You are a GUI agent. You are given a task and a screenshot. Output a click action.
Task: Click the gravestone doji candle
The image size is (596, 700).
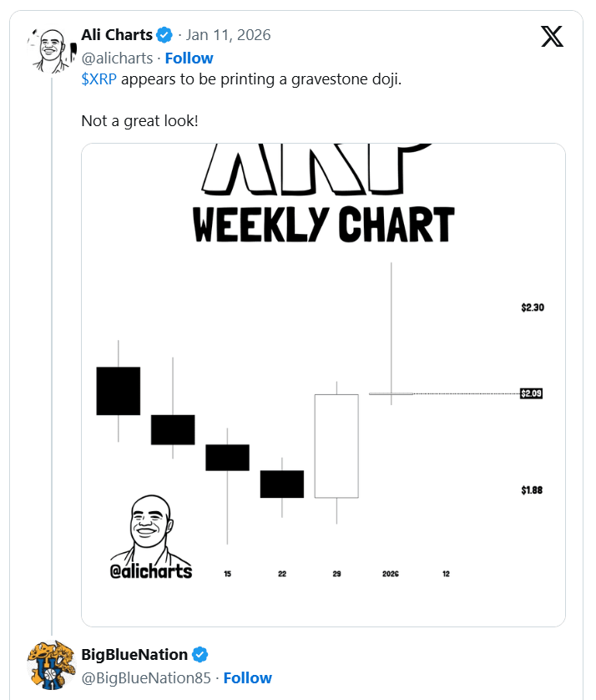pyautogui.click(x=391, y=392)
